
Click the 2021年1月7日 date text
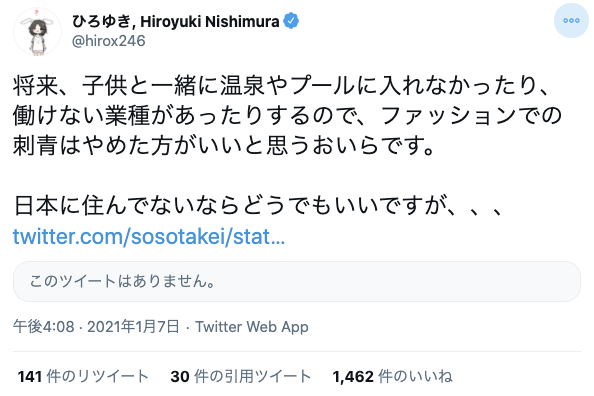[x=133, y=327]
